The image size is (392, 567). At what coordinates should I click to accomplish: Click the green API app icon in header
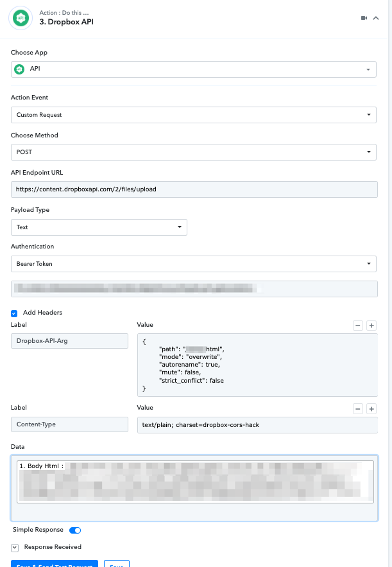coord(21,18)
